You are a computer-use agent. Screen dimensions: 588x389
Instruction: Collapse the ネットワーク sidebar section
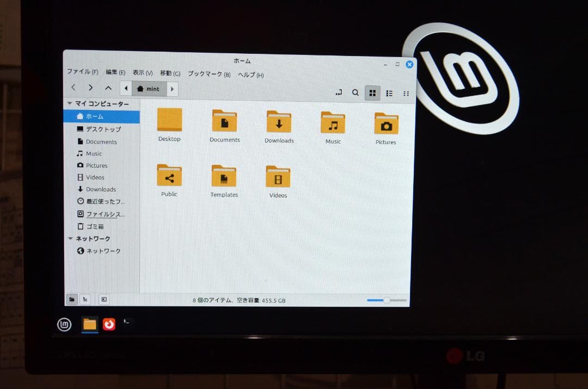[x=70, y=238]
